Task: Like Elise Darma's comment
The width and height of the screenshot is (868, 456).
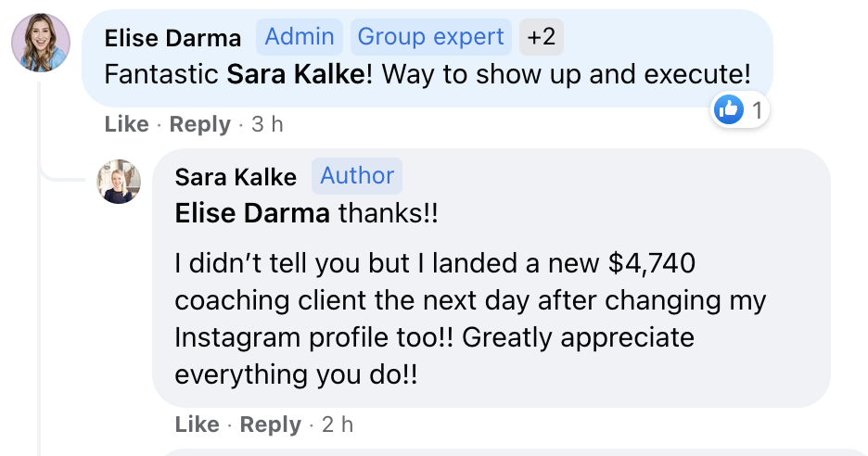Action: tap(127, 124)
